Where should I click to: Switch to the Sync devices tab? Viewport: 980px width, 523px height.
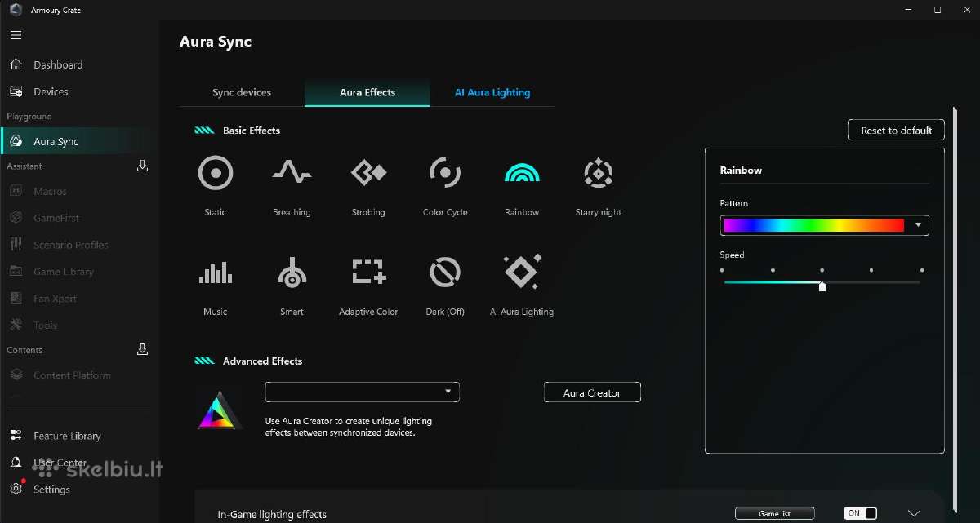[242, 92]
